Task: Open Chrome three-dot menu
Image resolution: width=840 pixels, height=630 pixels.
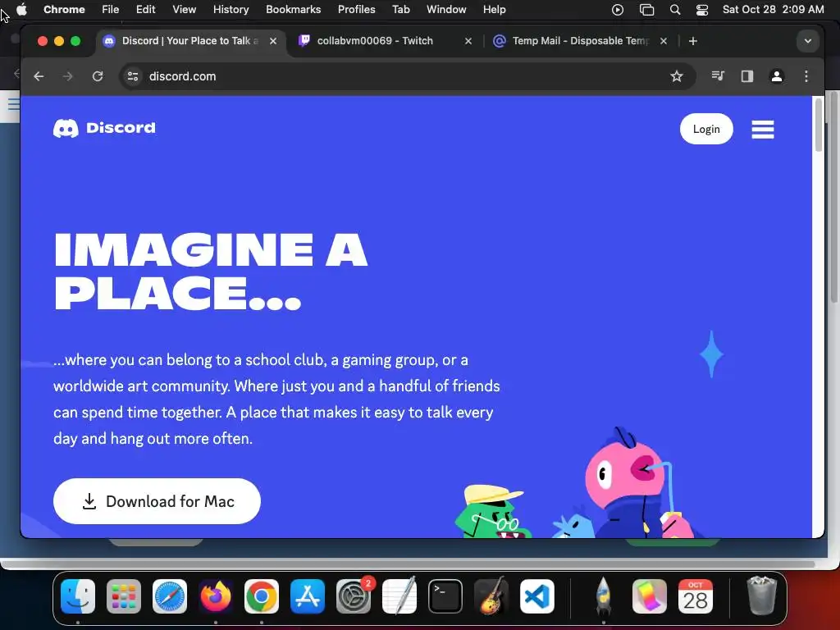Action: tap(806, 76)
